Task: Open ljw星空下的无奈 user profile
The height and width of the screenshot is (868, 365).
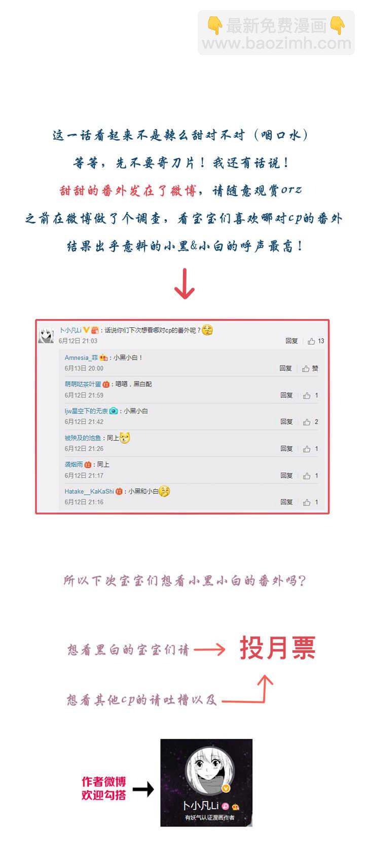Action: pyautogui.click(x=86, y=411)
